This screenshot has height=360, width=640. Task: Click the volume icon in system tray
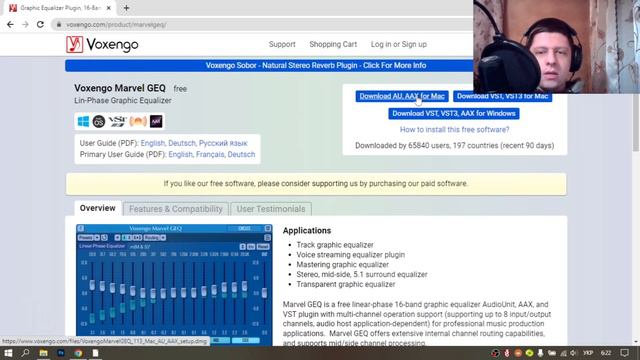point(573,353)
